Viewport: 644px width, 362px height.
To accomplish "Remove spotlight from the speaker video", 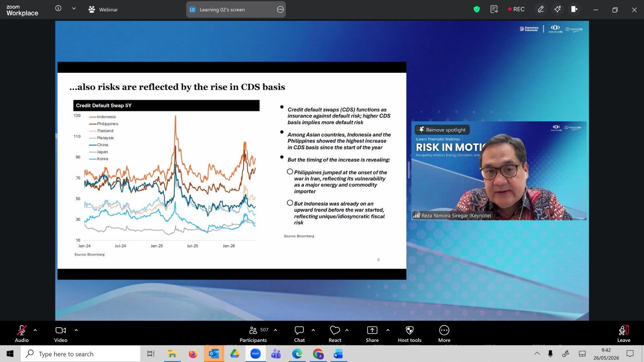I will click(x=442, y=130).
